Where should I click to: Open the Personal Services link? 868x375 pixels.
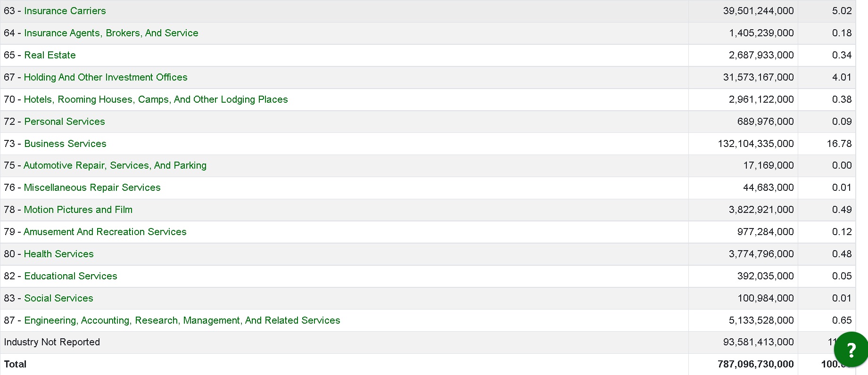[x=65, y=122]
